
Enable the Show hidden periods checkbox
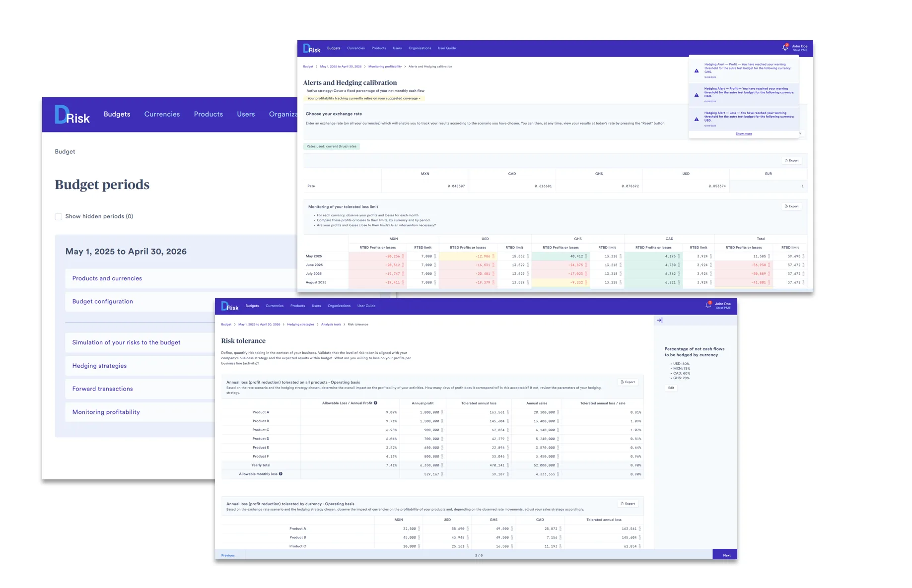tap(59, 216)
